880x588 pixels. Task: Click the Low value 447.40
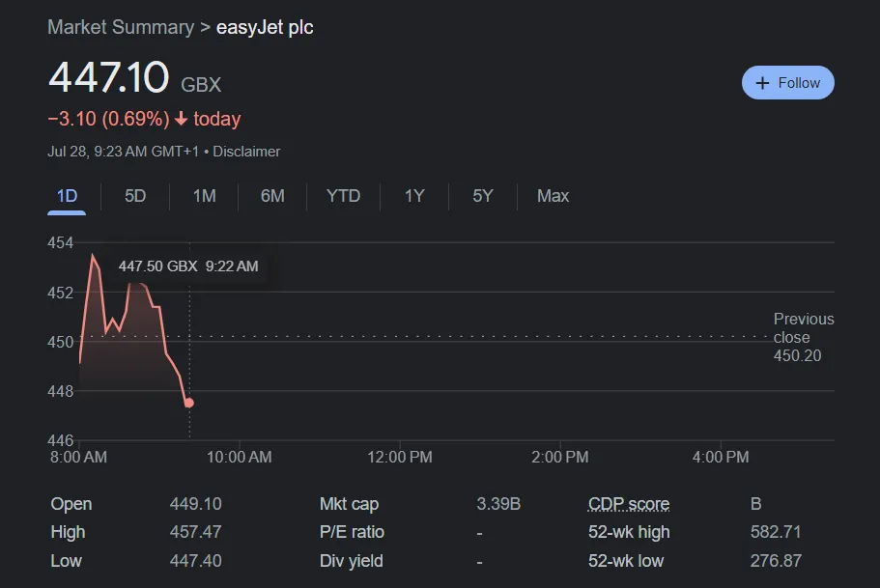click(196, 561)
